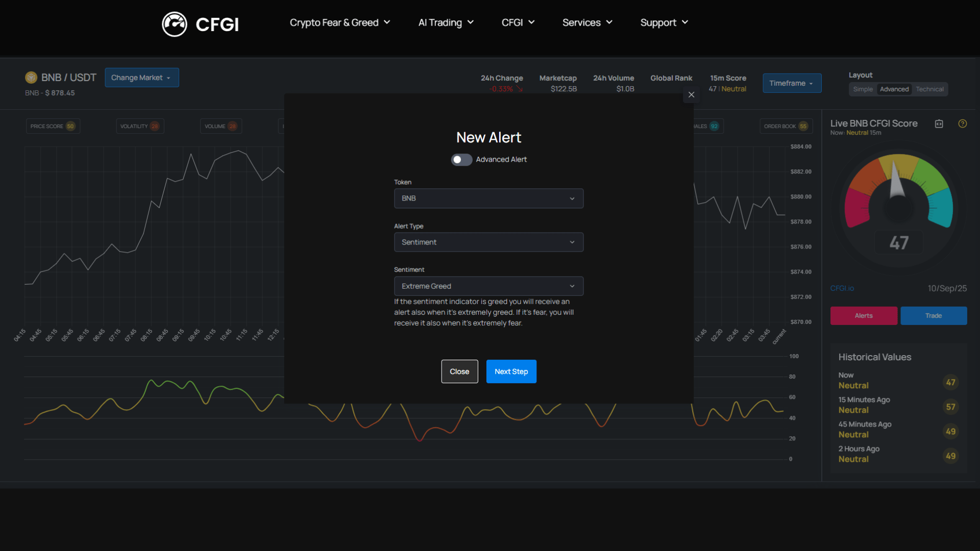Viewport: 980px width, 551px height.
Task: Click the embed code icon beside Live BNB CFGI Score
Action: click(939, 123)
